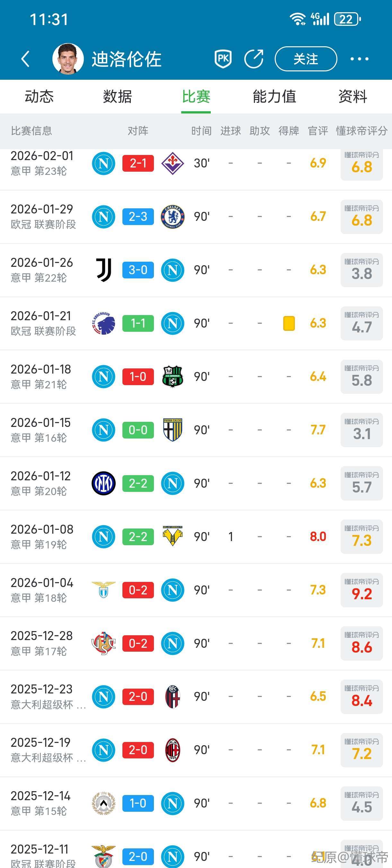The width and height of the screenshot is (392, 868).
Task: Switch to the 数据 tab
Action: click(117, 97)
